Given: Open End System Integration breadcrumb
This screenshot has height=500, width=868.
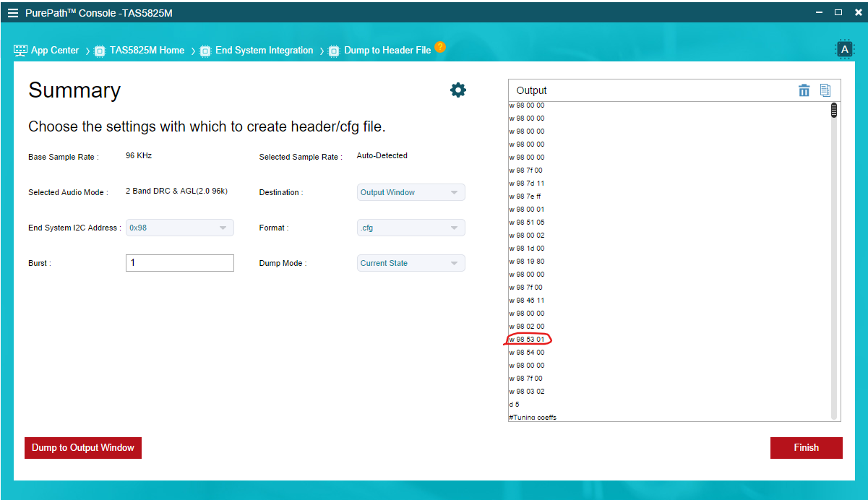Looking at the screenshot, I should coord(265,51).
